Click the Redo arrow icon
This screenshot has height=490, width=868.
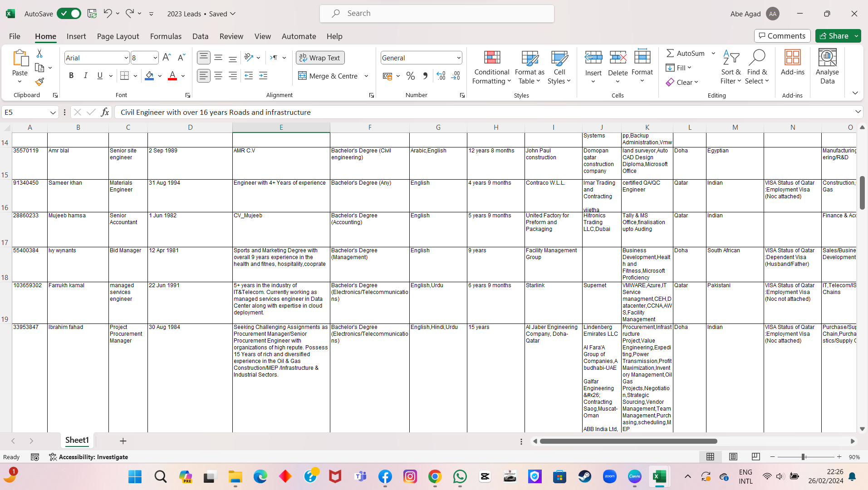tap(130, 14)
